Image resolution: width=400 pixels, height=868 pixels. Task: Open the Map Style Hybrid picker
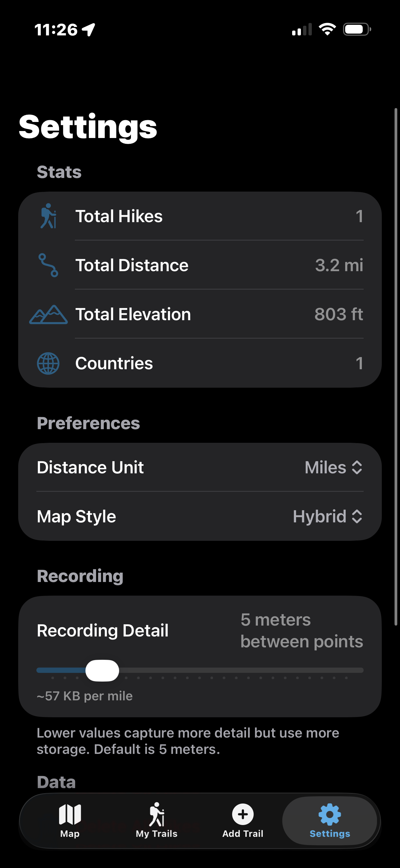pos(328,516)
